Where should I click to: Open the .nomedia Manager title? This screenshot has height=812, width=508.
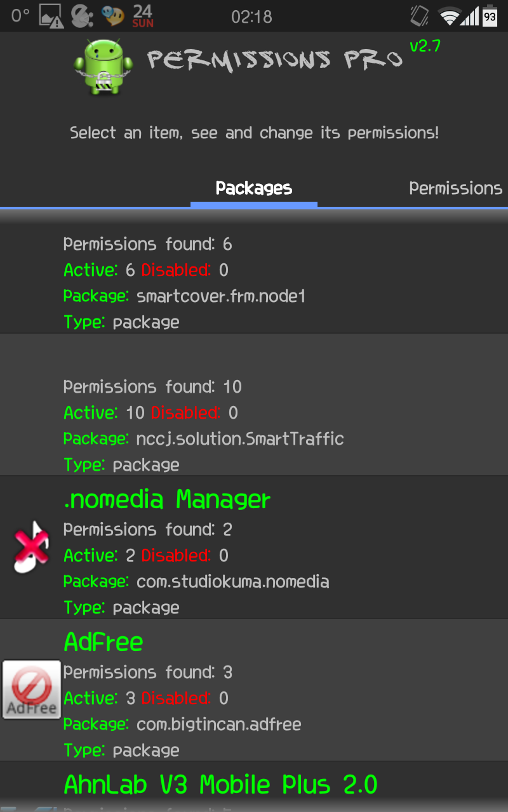coord(167,500)
